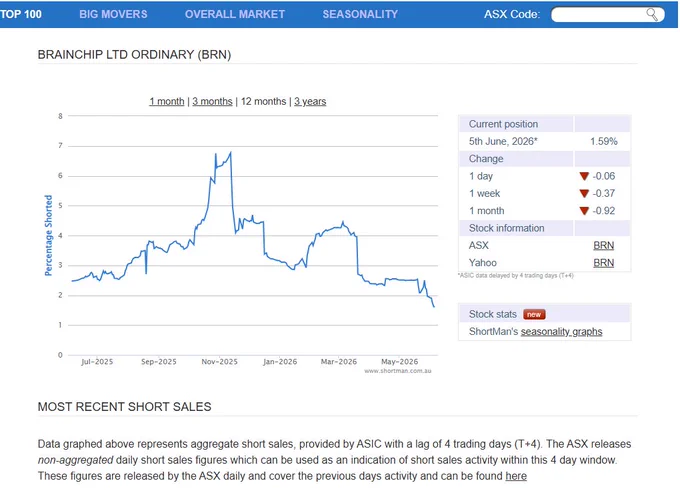Open the SEASONALITY menu item

coord(360,14)
